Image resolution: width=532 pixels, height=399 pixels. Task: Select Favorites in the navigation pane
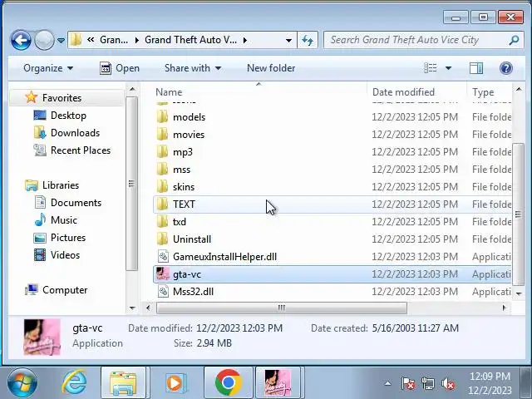coord(62,98)
